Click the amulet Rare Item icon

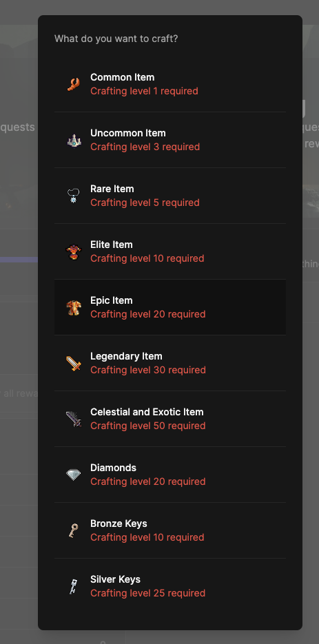[74, 196]
